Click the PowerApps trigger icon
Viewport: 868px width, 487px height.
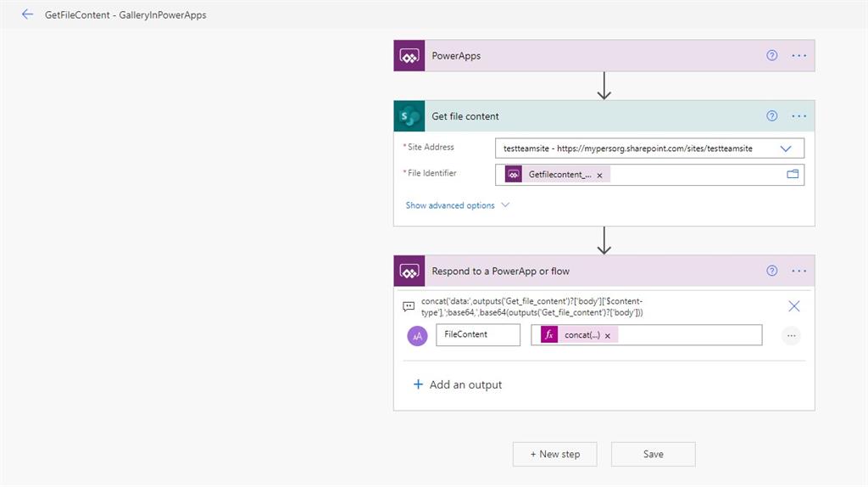pyautogui.click(x=409, y=55)
